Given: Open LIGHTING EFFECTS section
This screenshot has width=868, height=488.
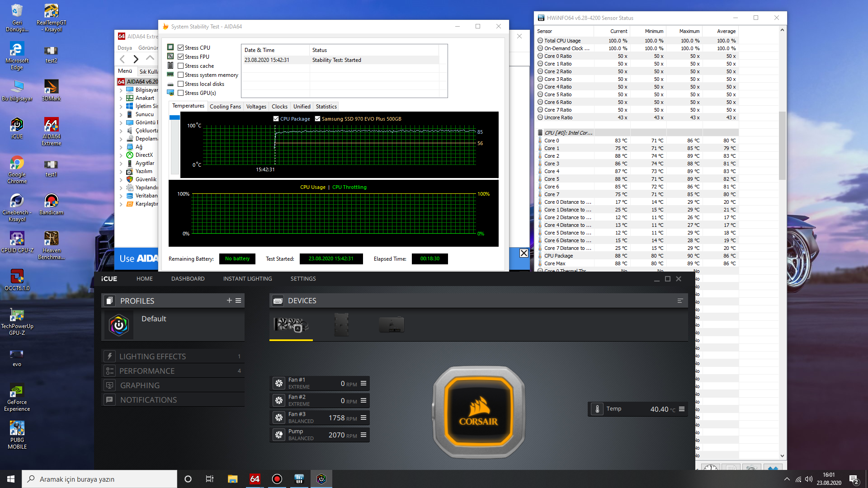Looking at the screenshot, I should [x=173, y=357].
